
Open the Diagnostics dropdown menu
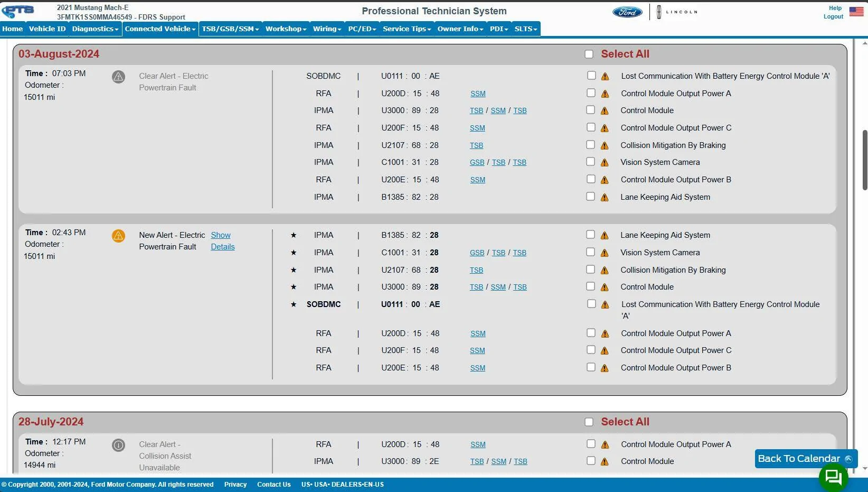pos(95,29)
